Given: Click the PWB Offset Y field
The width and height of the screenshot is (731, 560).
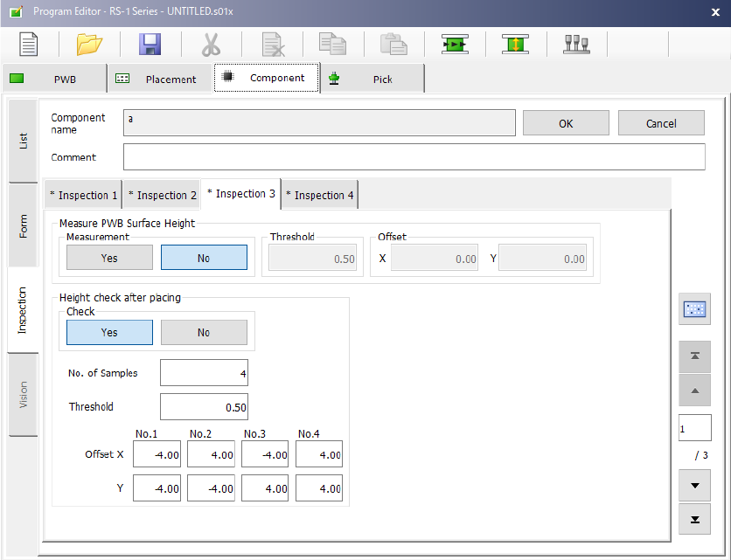Looking at the screenshot, I should [542, 258].
